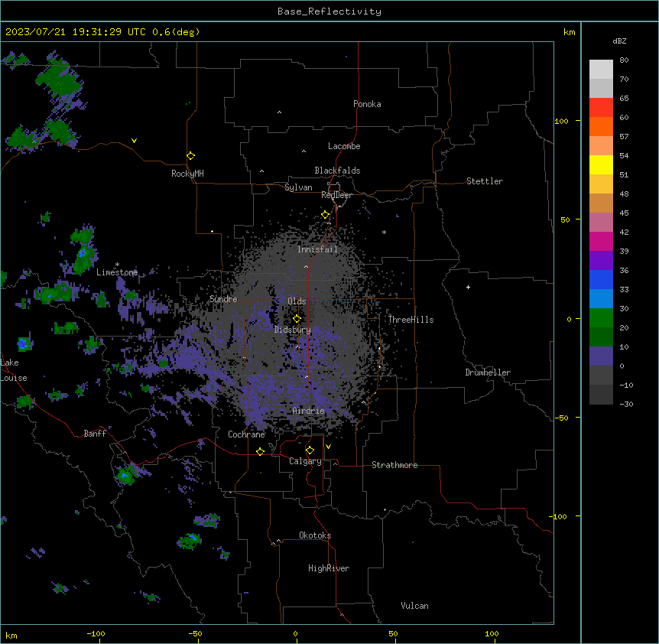Image resolution: width=659 pixels, height=644 pixels.
Task: Click the 36 dBZ blue legend swatch
Action: 601,279
